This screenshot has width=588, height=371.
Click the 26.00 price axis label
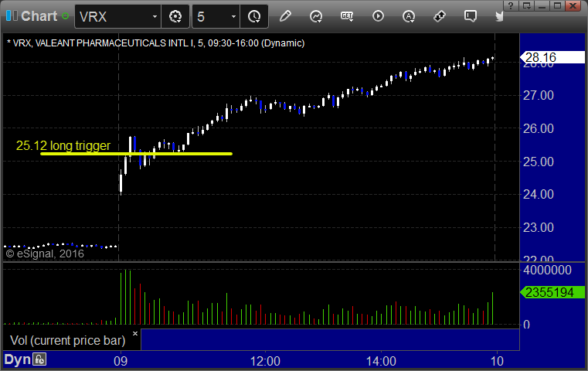coord(538,128)
